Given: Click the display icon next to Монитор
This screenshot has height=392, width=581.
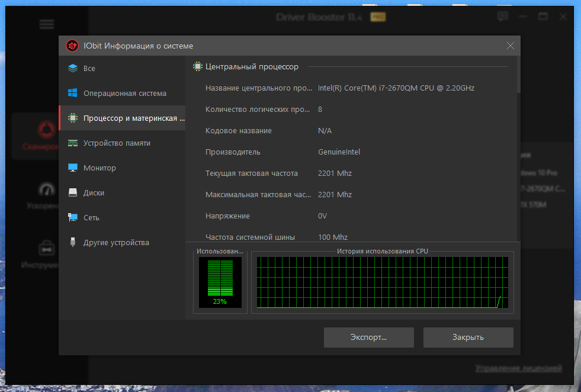Looking at the screenshot, I should (x=73, y=168).
